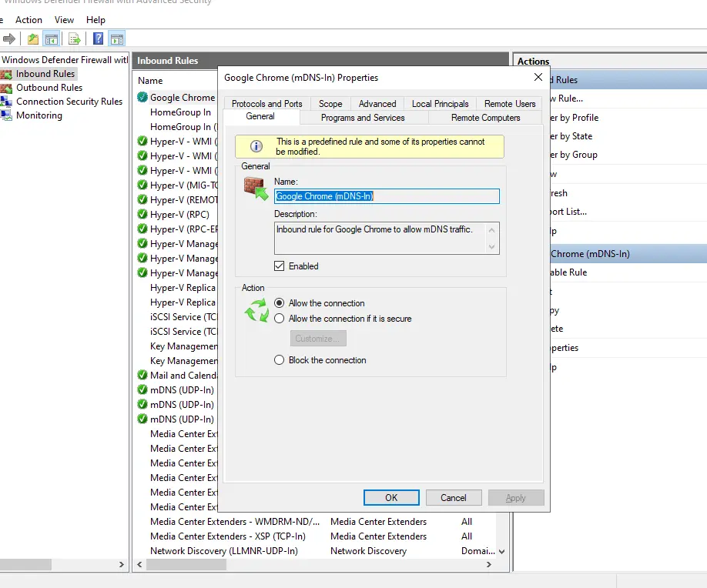The width and height of the screenshot is (707, 588).
Task: Click the Description box scroll up arrow
Action: (x=491, y=230)
